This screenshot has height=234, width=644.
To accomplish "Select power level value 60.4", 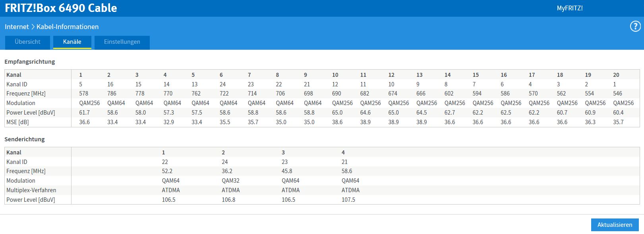I will click(x=619, y=113).
